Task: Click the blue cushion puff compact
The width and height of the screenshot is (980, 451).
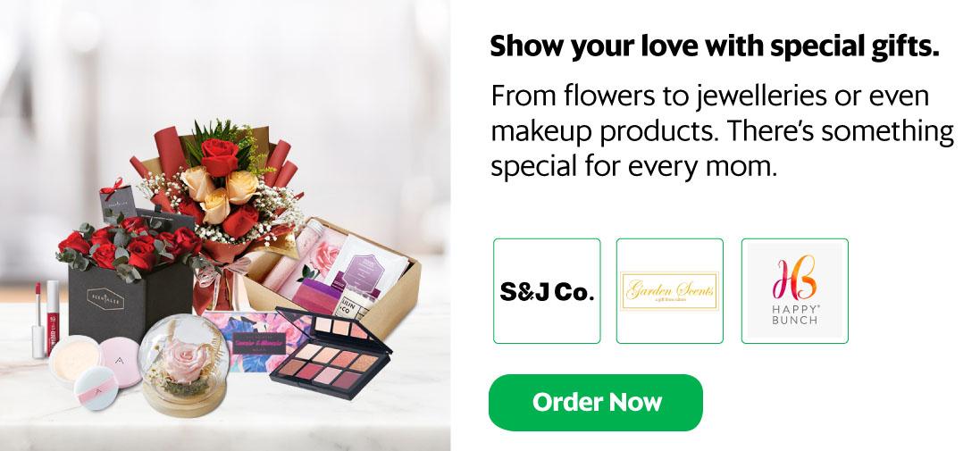Action: [x=96, y=388]
